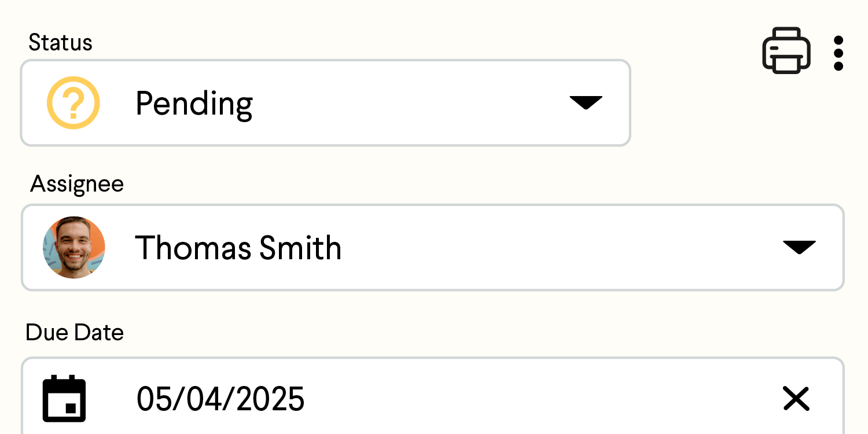Click empty space inside the Status box
The height and width of the screenshot is (434, 868).
point(405,103)
